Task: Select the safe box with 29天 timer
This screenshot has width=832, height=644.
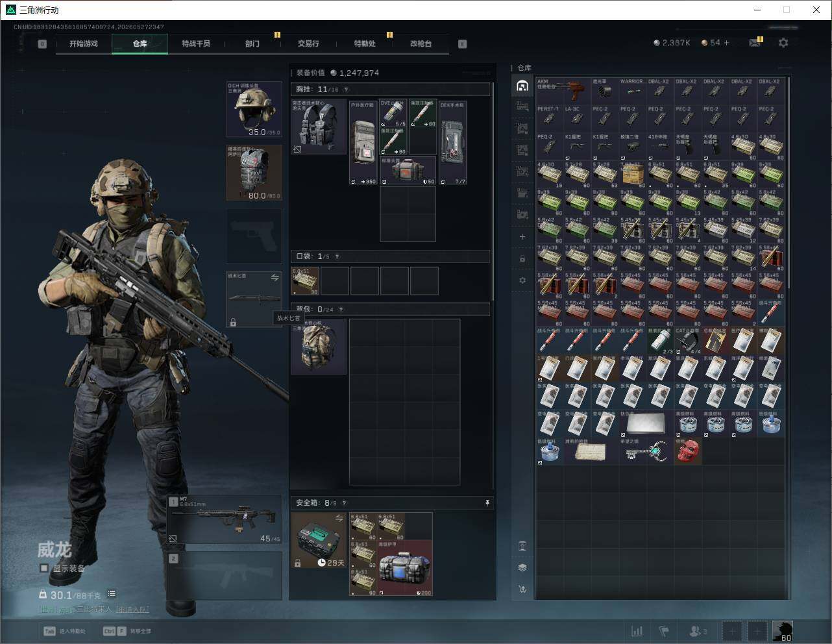Action: 318,540
